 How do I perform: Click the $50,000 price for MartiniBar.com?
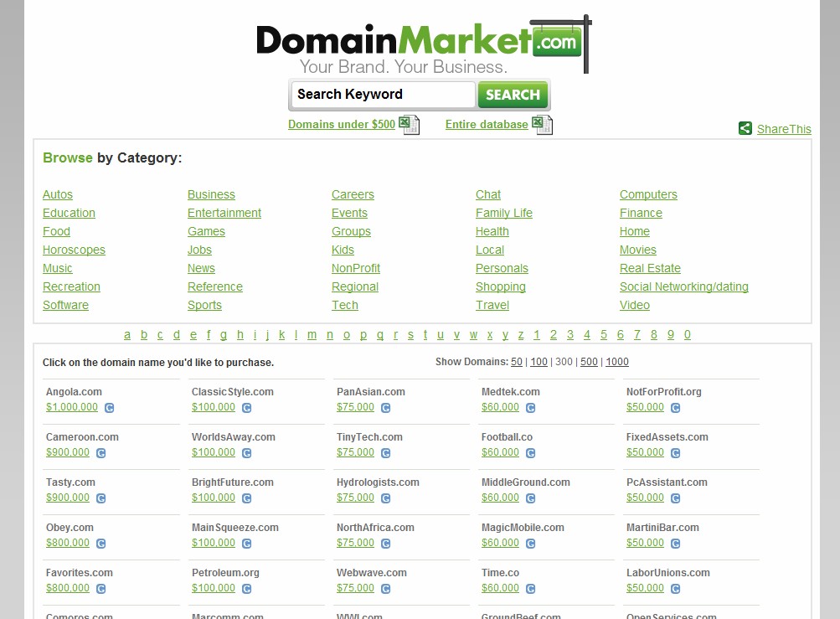[645, 543]
